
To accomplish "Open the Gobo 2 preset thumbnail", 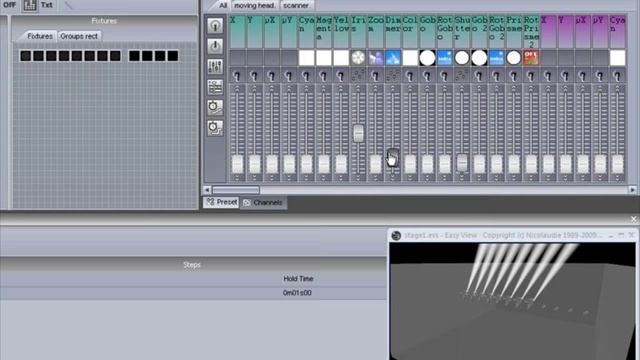I will click(479, 58).
